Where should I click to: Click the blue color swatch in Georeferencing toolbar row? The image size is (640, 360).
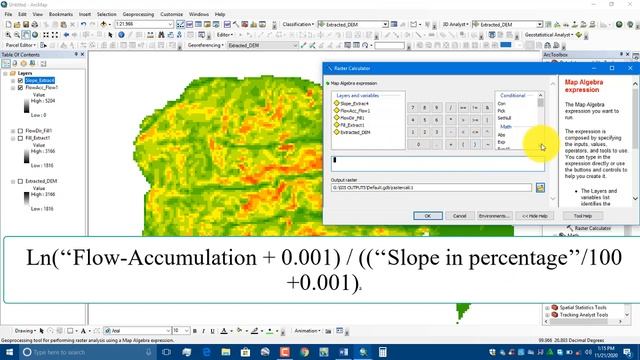pyautogui.click(x=506, y=45)
